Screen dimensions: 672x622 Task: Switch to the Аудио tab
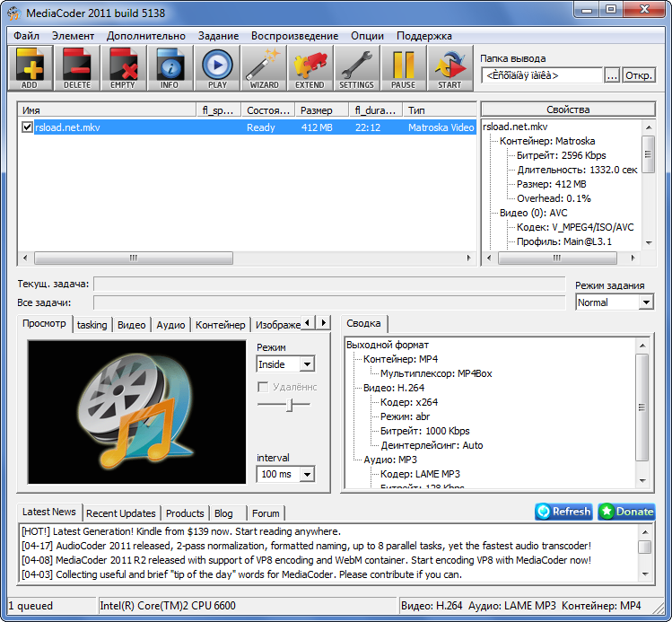pos(170,325)
